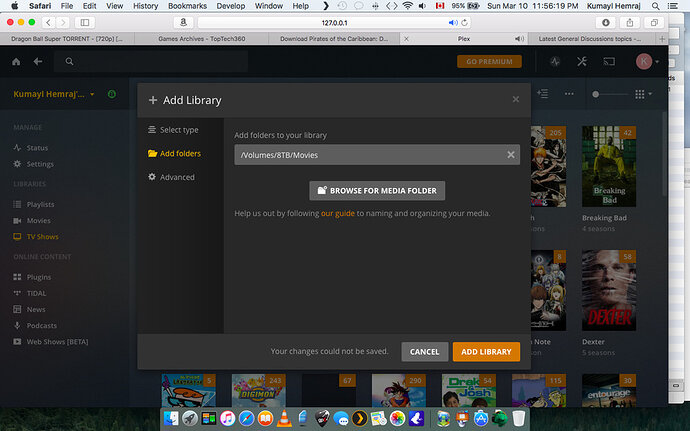Open a new Safari tab
This screenshot has height=431, width=690.
[x=662, y=39]
